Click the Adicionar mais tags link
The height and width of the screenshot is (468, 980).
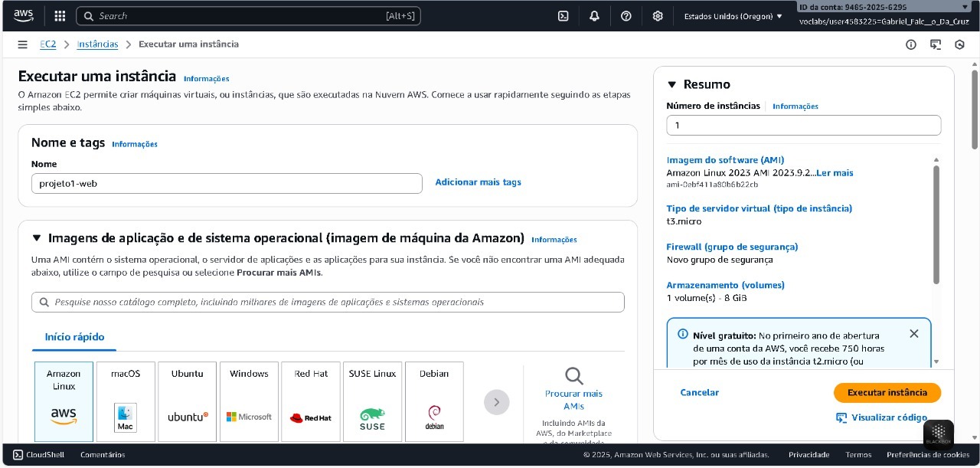pyautogui.click(x=478, y=182)
